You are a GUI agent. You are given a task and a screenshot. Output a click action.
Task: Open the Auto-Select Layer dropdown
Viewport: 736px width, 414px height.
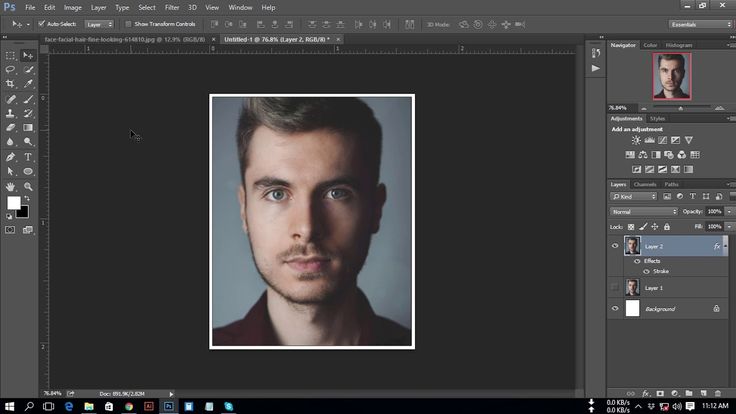click(98, 23)
